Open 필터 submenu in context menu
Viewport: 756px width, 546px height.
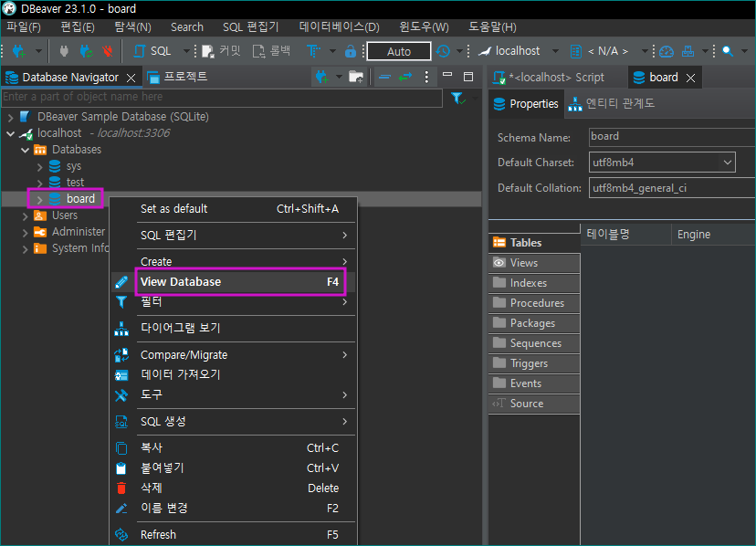234,302
